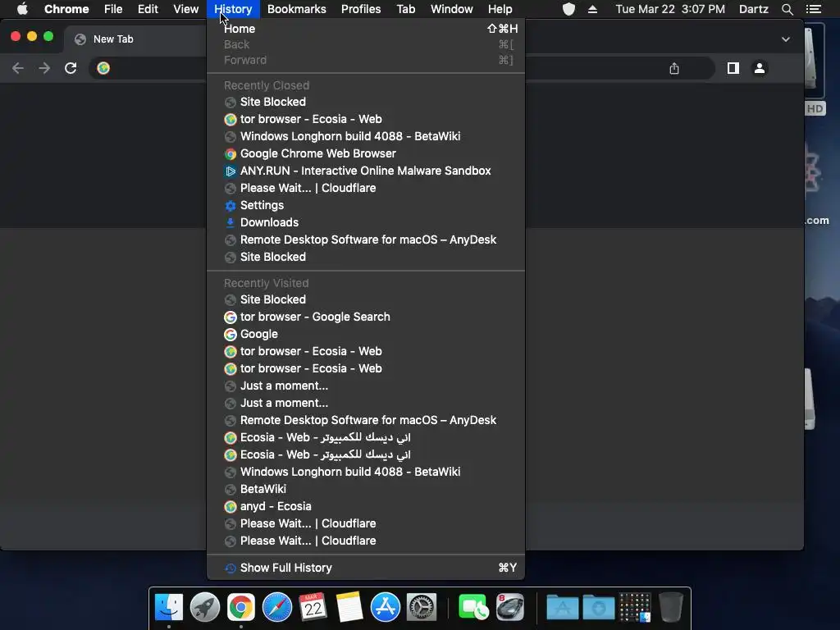Open the Help menu
Screen dimensions: 840x630
tap(500, 9)
